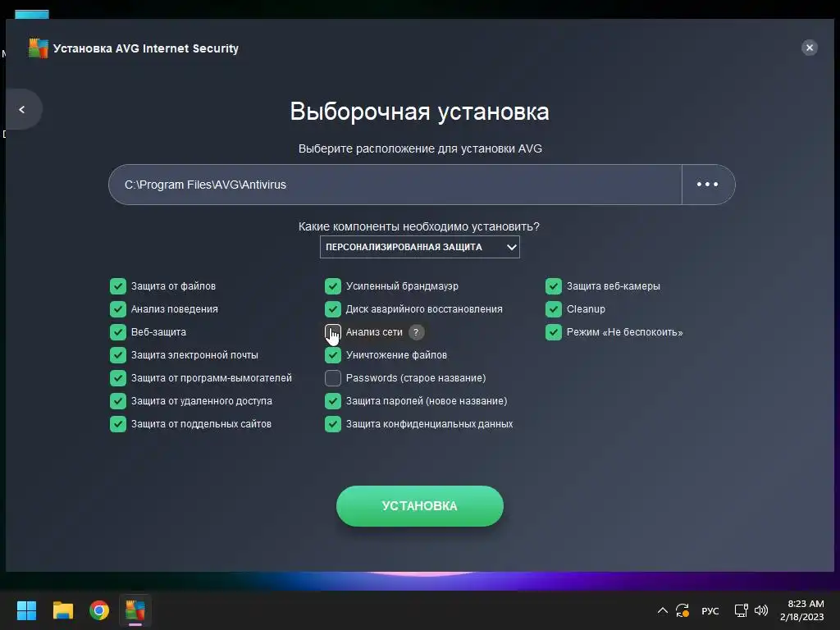Toggle Защита конфиденциальных данных checkbox
The height and width of the screenshot is (630, 840).
click(333, 424)
